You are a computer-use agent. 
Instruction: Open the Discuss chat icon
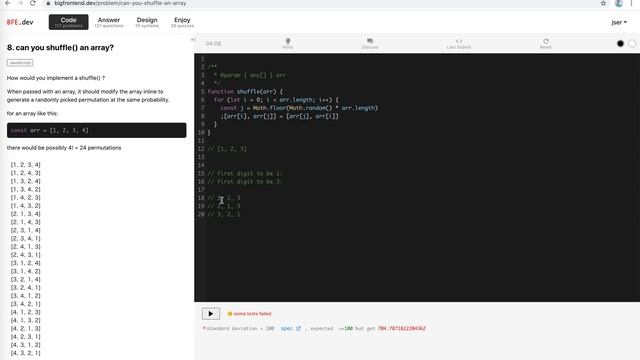(370, 43)
